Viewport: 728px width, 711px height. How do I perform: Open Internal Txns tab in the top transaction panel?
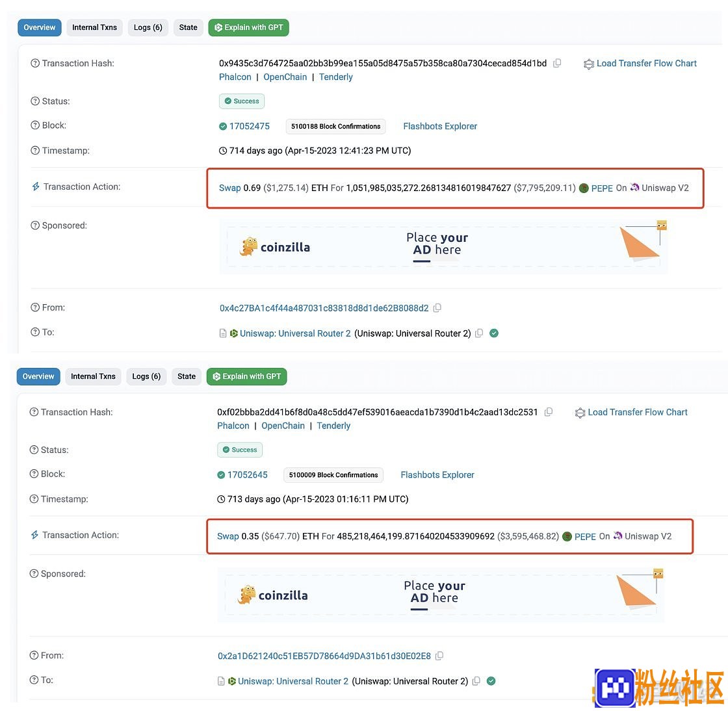(x=95, y=27)
